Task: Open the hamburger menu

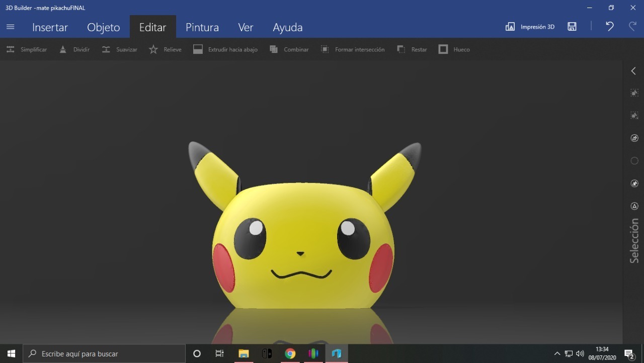Action: point(10,27)
